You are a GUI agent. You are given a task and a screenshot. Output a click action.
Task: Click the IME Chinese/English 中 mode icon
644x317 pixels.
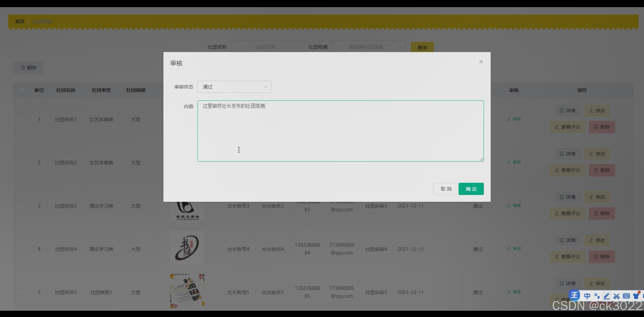coord(587,296)
